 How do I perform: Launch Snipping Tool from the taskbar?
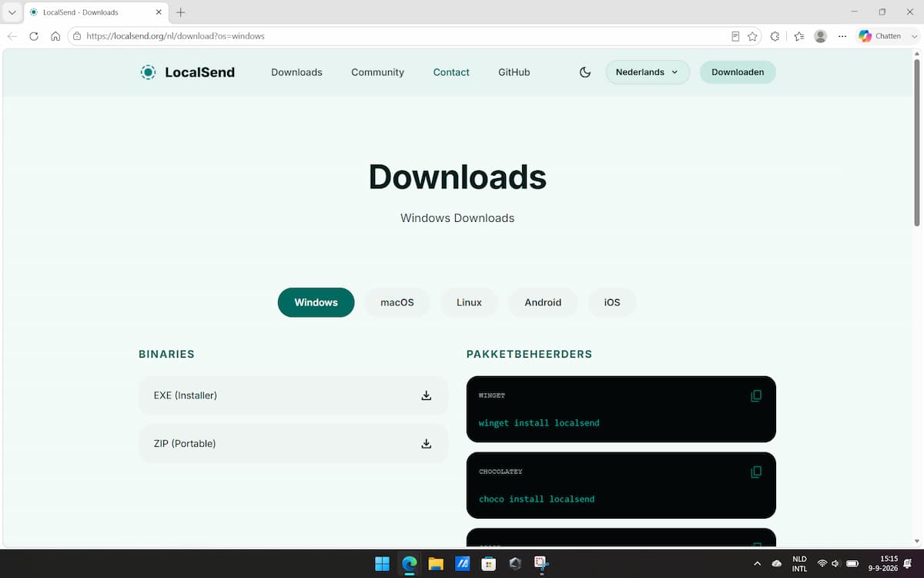pyautogui.click(x=541, y=563)
